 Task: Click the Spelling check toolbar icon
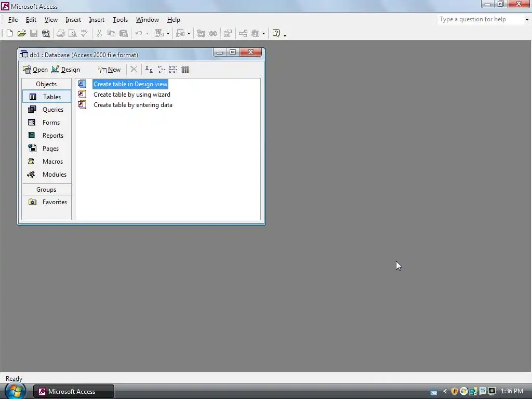(x=84, y=33)
